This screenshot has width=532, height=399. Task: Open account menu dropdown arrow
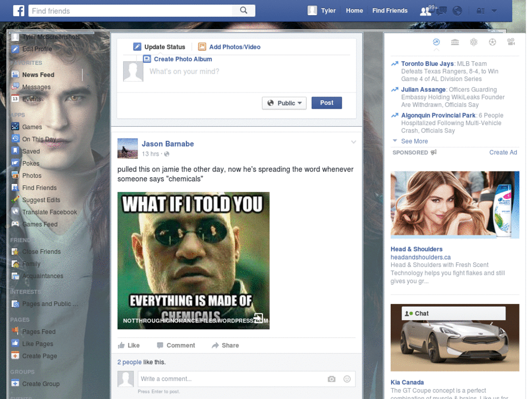tap(495, 11)
